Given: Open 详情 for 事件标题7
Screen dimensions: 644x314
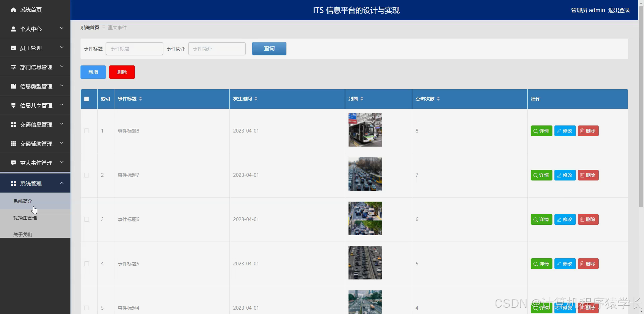Looking at the screenshot, I should 541,175.
